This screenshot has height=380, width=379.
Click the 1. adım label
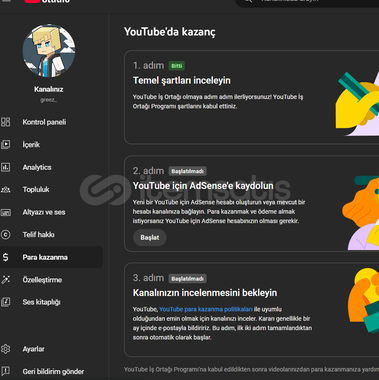(x=148, y=66)
